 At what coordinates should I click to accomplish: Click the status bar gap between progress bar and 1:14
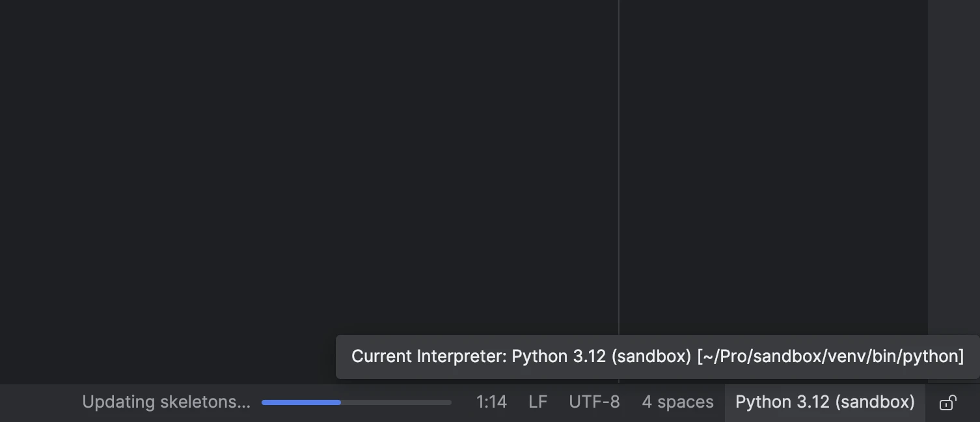click(463, 402)
